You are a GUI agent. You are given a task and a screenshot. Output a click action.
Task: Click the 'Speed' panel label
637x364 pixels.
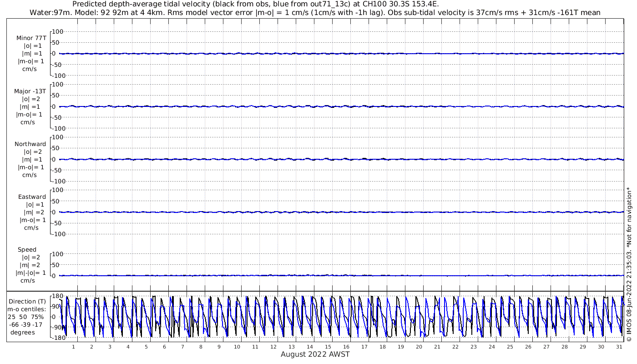pyautogui.click(x=27, y=250)
